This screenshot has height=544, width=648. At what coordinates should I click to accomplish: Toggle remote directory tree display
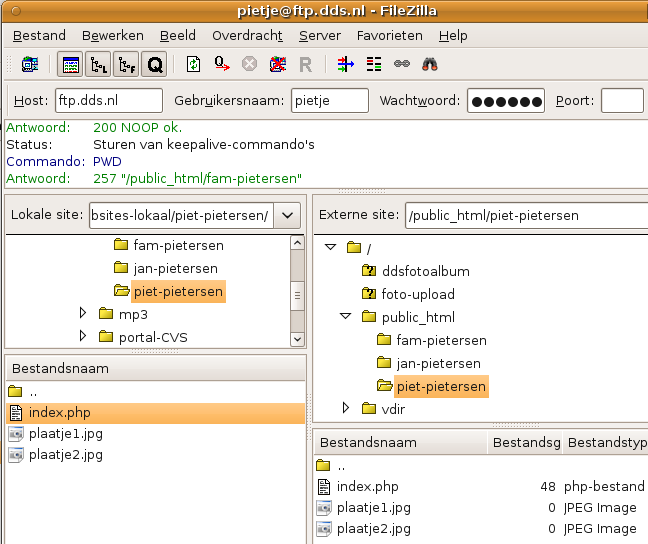[x=126, y=64]
